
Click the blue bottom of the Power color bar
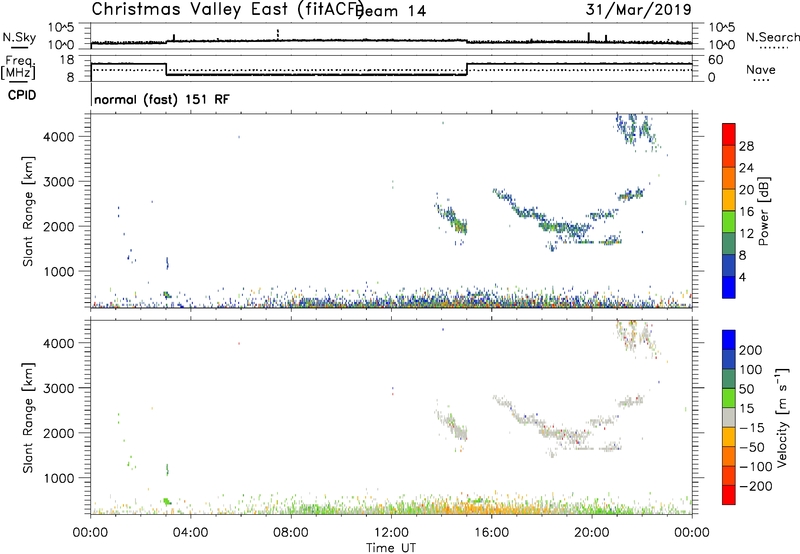[x=729, y=287]
